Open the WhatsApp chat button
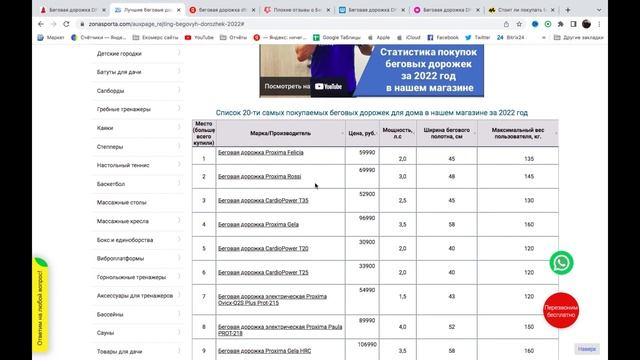 pos(561,263)
